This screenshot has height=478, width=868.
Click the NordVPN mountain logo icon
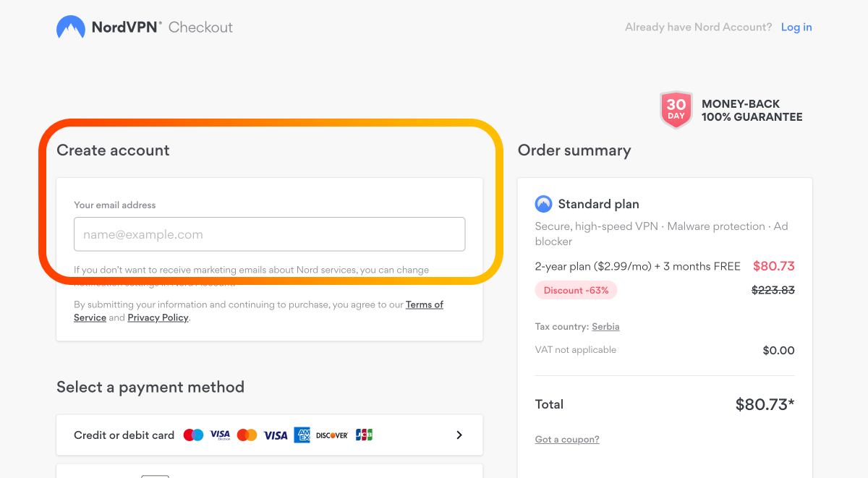click(x=71, y=27)
